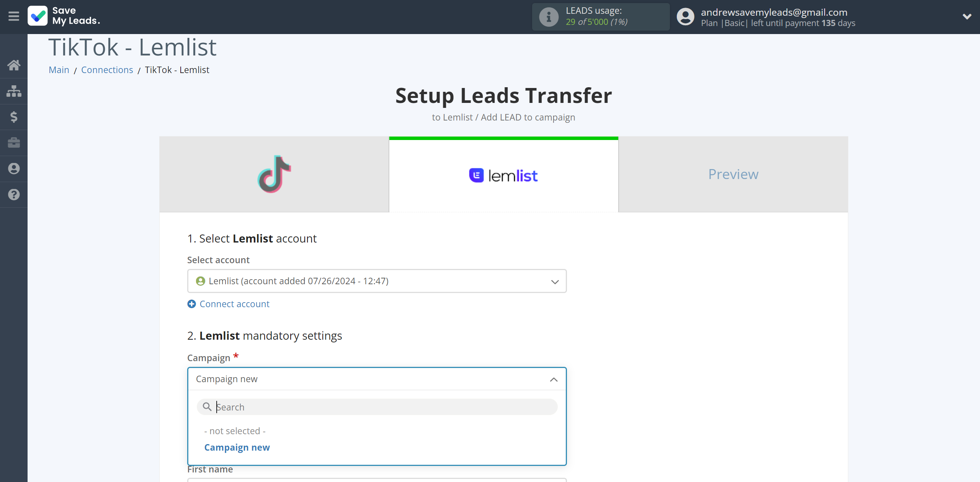Click the question mark help icon
Viewport: 980px width, 482px height.
click(x=14, y=194)
